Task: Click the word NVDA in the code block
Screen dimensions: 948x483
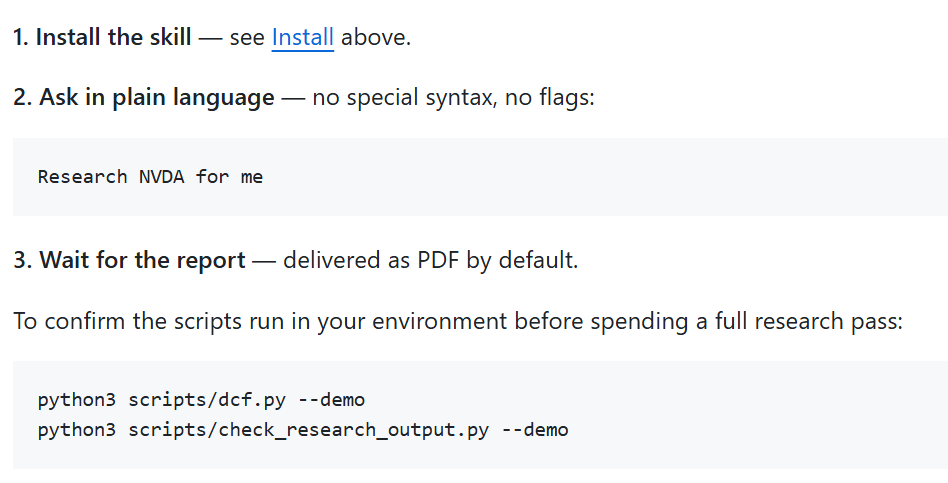Action: click(x=161, y=177)
